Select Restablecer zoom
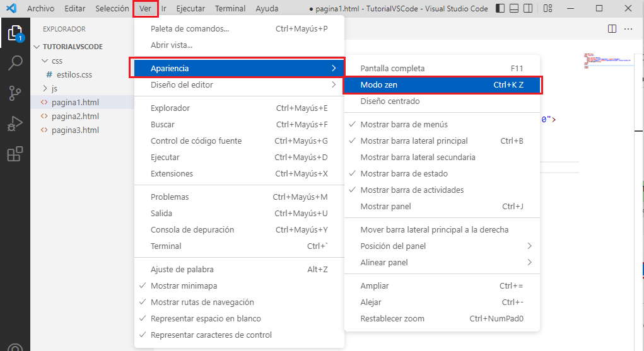 click(442, 319)
